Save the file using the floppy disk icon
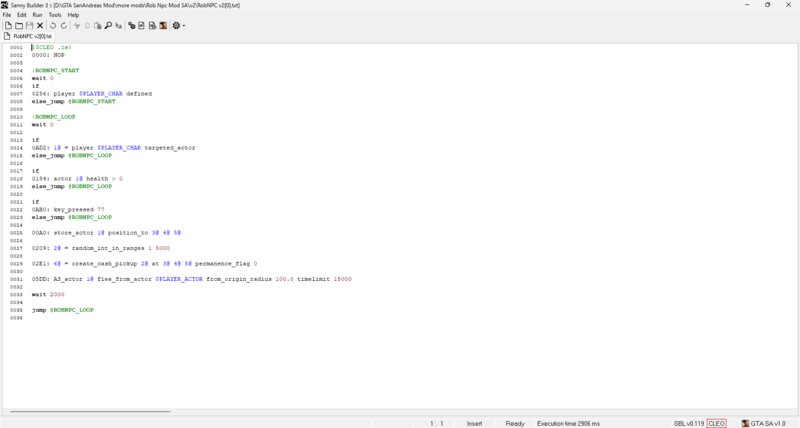Viewport: 800px width, 428px height. click(30, 26)
